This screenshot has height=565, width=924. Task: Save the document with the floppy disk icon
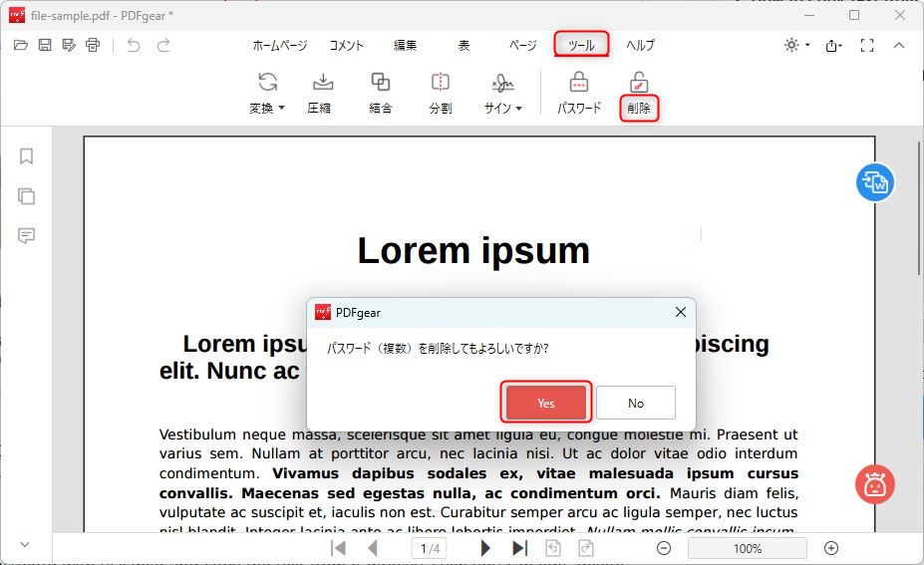45,45
